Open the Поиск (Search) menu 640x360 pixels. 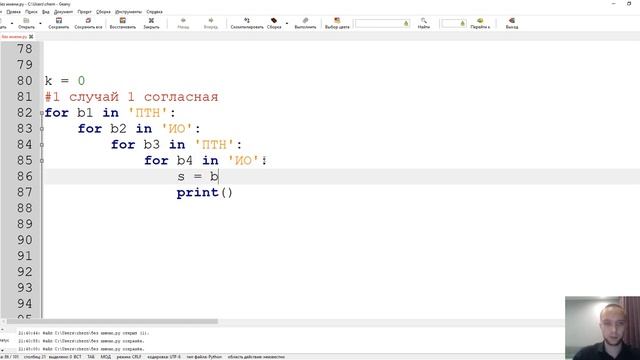click(31, 12)
